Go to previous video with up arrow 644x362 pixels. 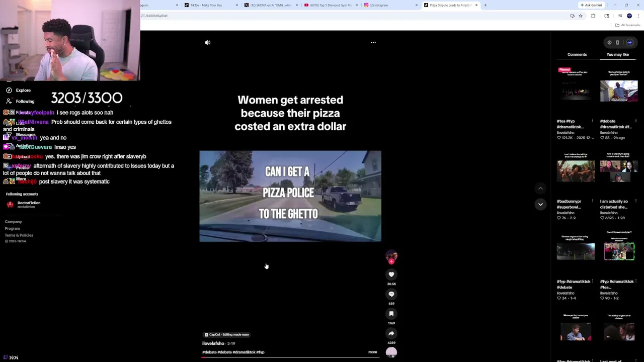pyautogui.click(x=540, y=189)
